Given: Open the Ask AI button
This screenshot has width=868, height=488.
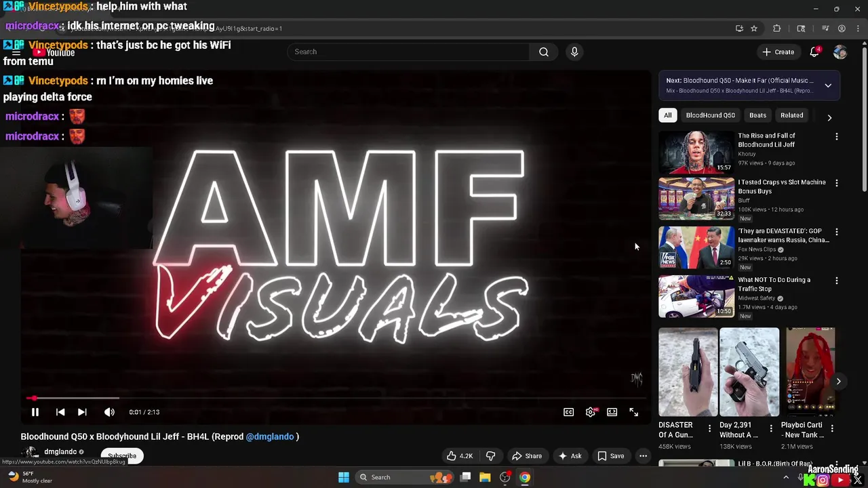Looking at the screenshot, I should click(x=570, y=456).
